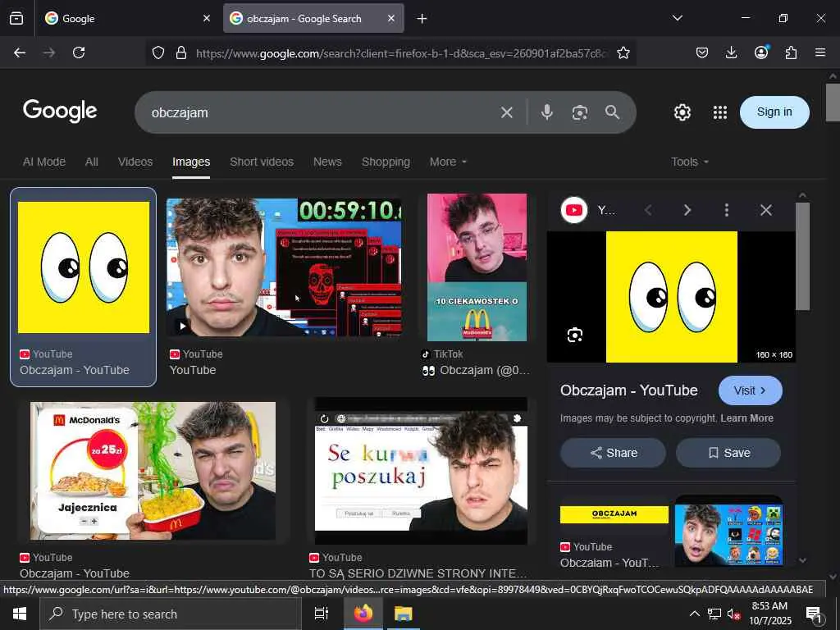The height and width of the screenshot is (630, 840).
Task: Switch to Videos results tab
Action: click(x=135, y=162)
